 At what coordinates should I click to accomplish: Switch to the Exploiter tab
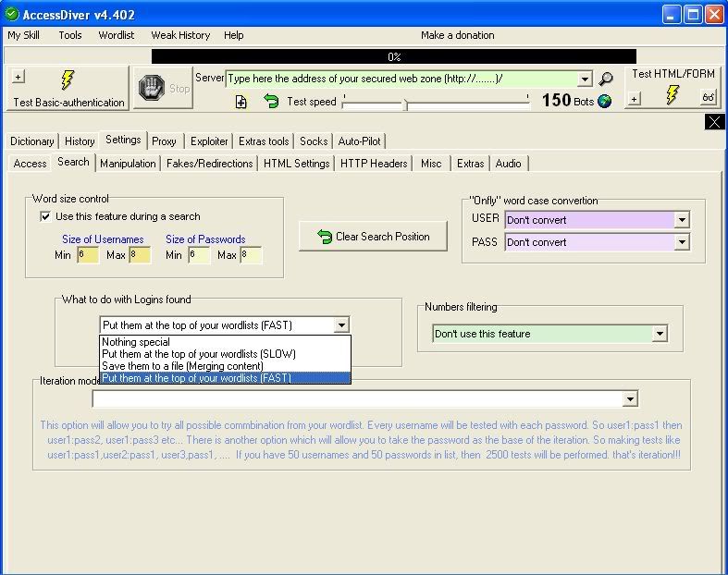click(x=209, y=141)
